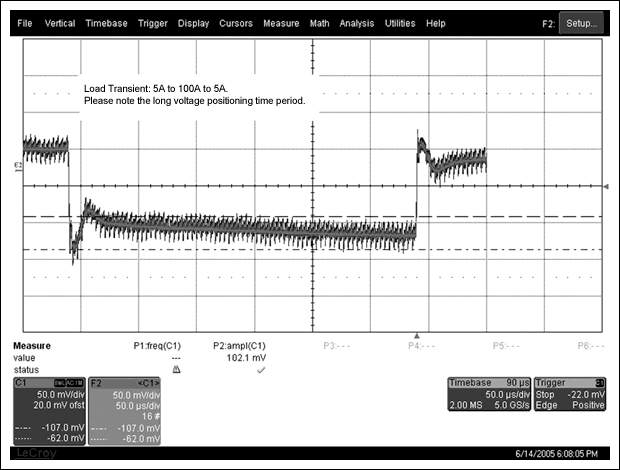Click the trigger position marker below the grid
This screenshot has width=620, height=470.
(x=416, y=336)
